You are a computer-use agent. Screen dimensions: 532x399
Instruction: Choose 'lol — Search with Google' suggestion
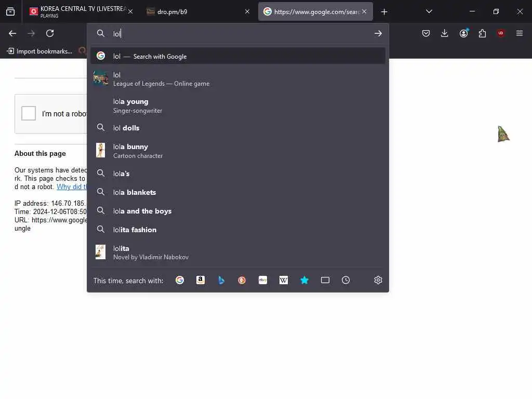(238, 56)
